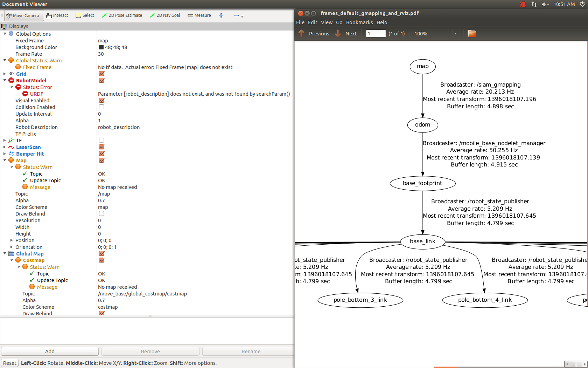Enable the TF display checkbox

(101, 140)
